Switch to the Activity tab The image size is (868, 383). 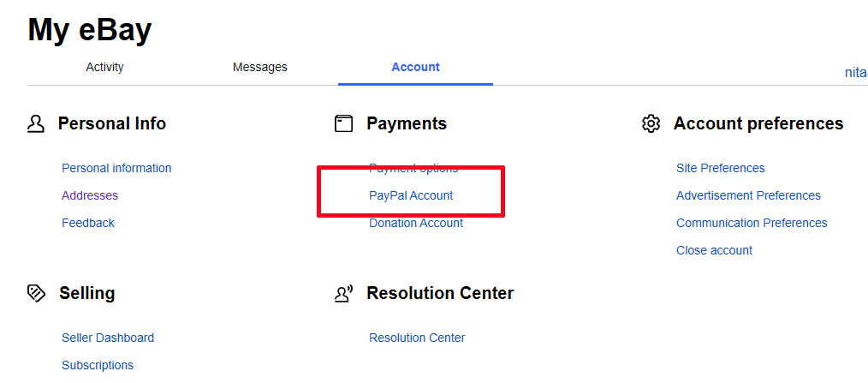click(x=104, y=67)
